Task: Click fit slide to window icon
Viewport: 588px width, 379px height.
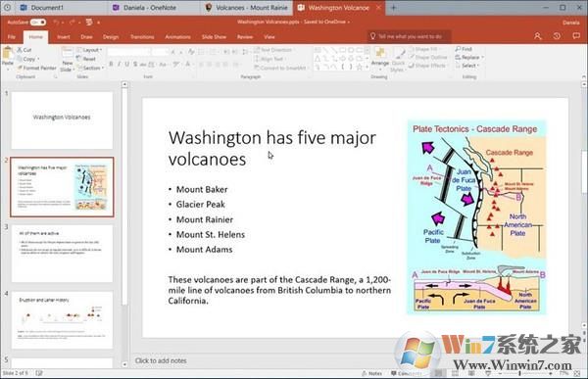Action: click(577, 373)
